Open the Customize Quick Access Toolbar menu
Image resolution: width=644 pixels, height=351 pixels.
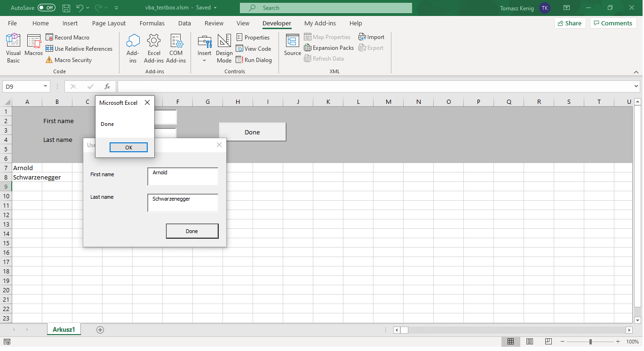(x=116, y=8)
